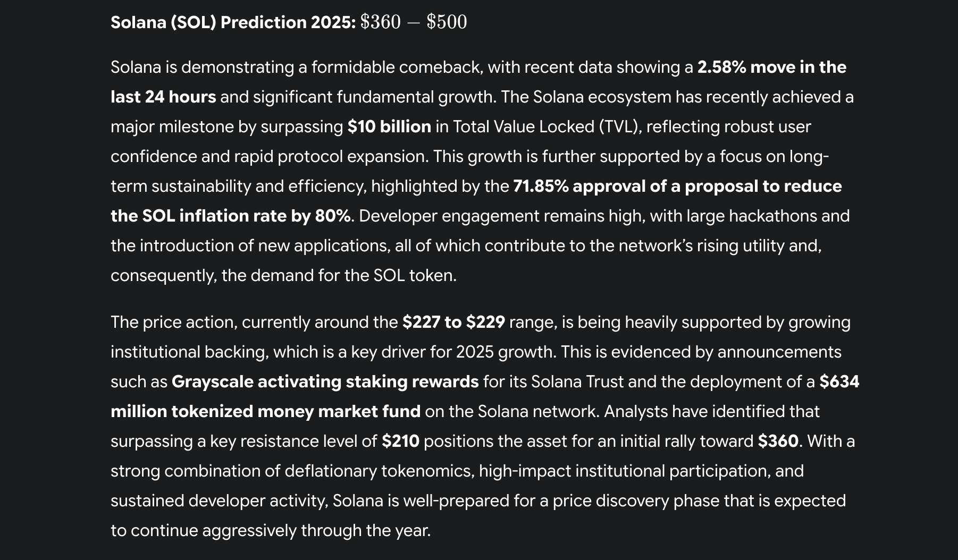The image size is (958, 560).
Task: Click the Solana (SOL) Prediction 2025 heading
Action: click(233, 22)
